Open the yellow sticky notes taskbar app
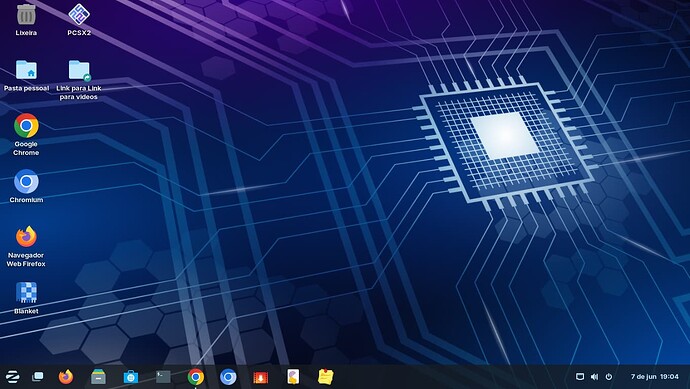The width and height of the screenshot is (690, 389). pyautogui.click(x=326, y=377)
